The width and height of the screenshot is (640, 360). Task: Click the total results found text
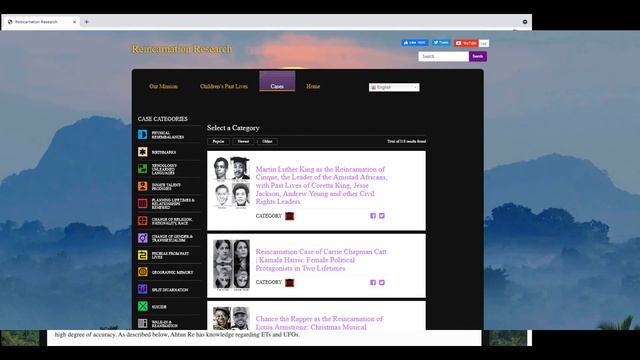(x=407, y=141)
